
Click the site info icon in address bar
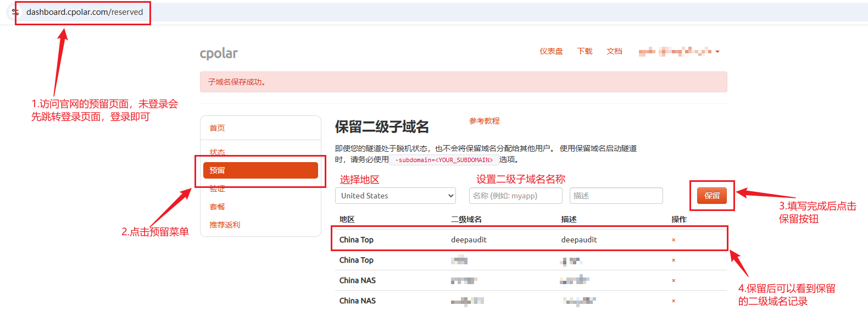15,12
